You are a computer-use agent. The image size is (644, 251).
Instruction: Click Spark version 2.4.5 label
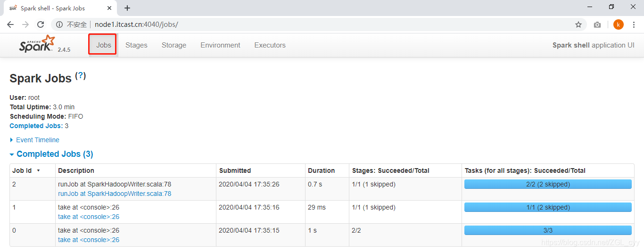64,49
